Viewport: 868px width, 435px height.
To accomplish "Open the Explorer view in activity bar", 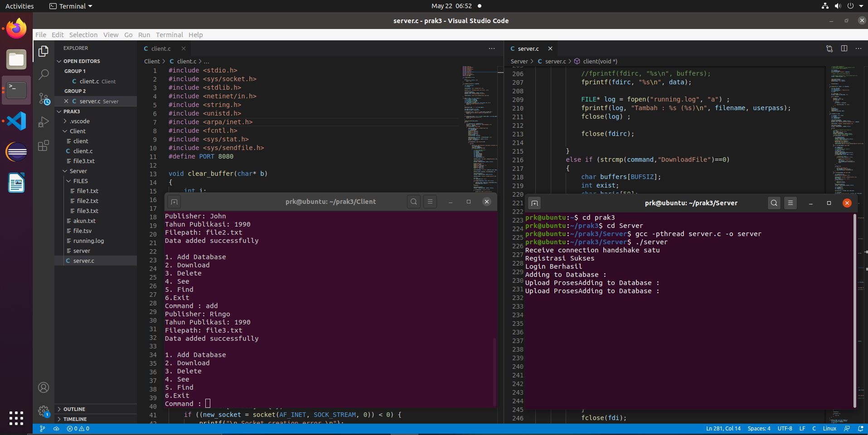I will tap(44, 52).
